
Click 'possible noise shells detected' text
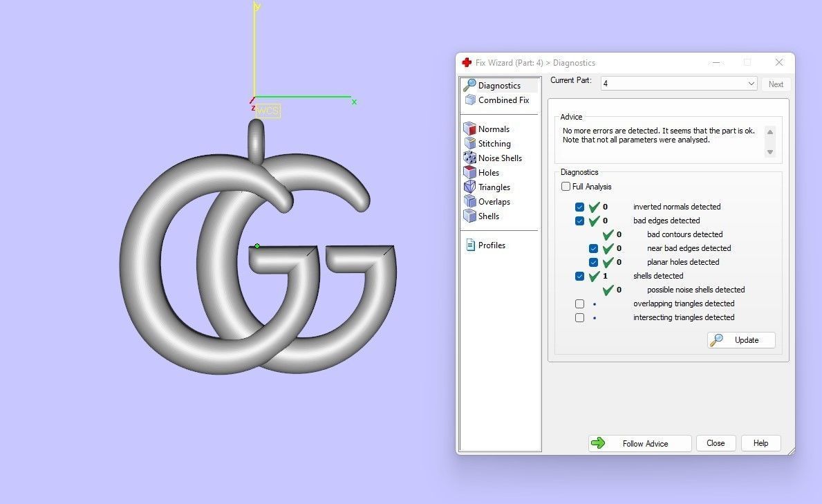[695, 290]
